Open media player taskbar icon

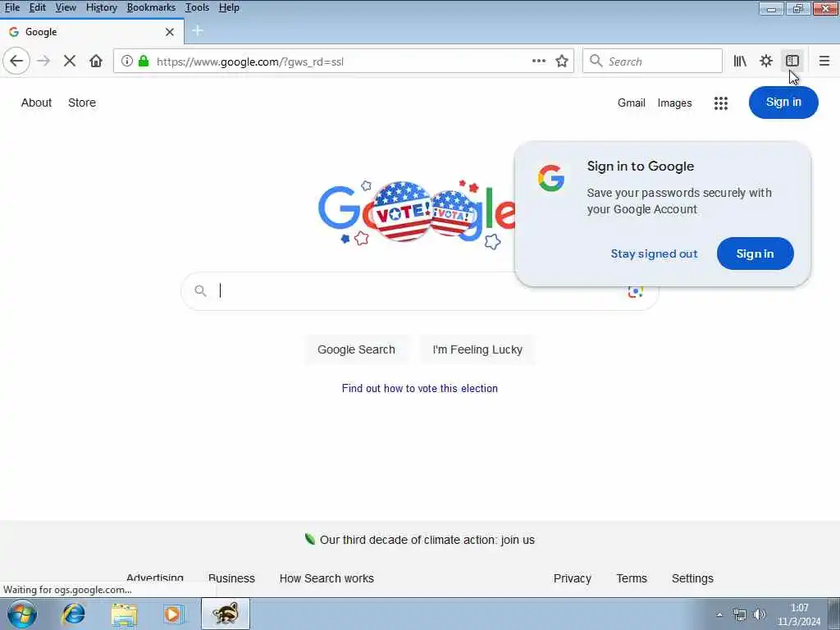(x=173, y=614)
